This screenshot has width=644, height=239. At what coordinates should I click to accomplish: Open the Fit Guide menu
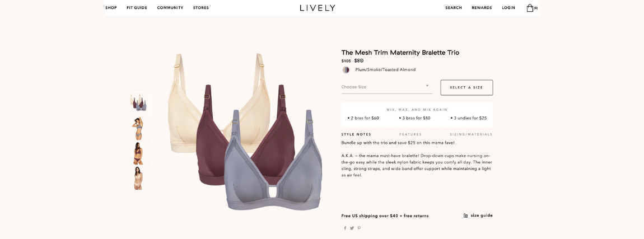[x=137, y=8]
